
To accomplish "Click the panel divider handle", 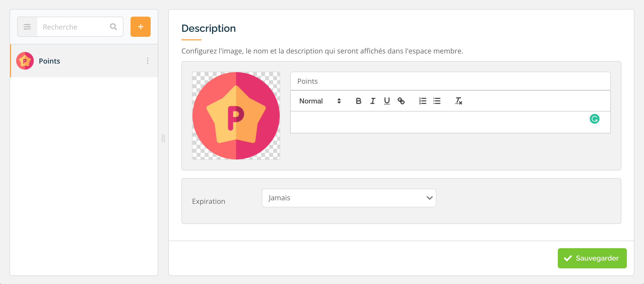I will 163,138.
